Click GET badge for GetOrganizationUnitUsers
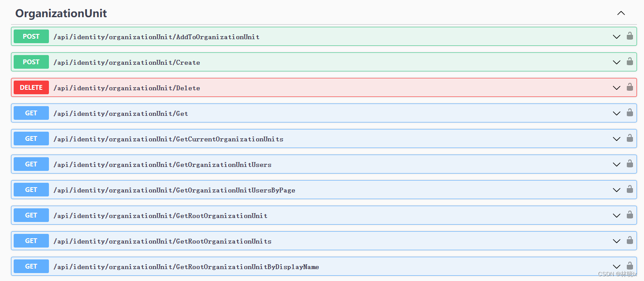This screenshot has width=644, height=281. (x=31, y=164)
